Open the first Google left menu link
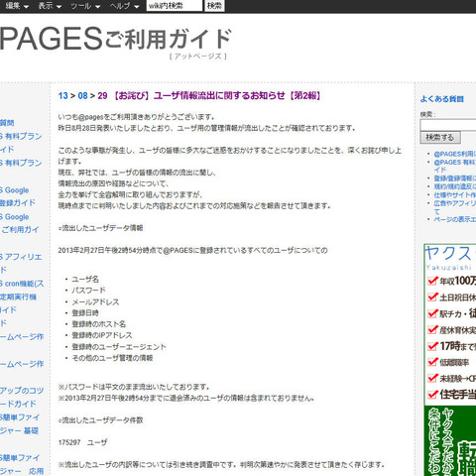 click(x=15, y=190)
